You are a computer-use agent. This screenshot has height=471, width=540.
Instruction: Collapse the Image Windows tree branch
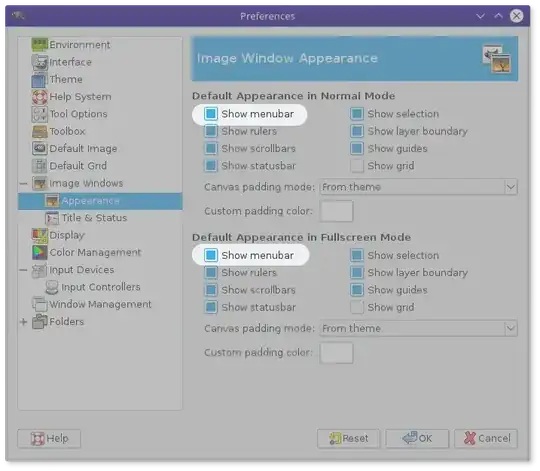click(x=23, y=183)
